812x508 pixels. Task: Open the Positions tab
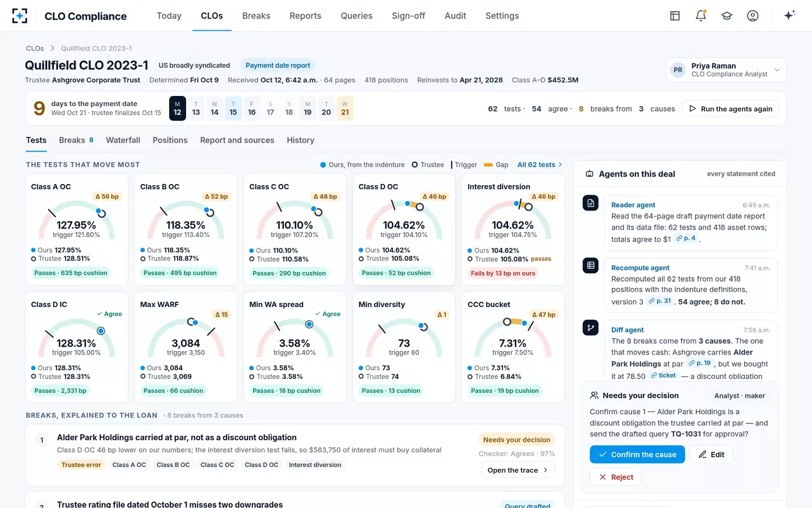pos(170,140)
